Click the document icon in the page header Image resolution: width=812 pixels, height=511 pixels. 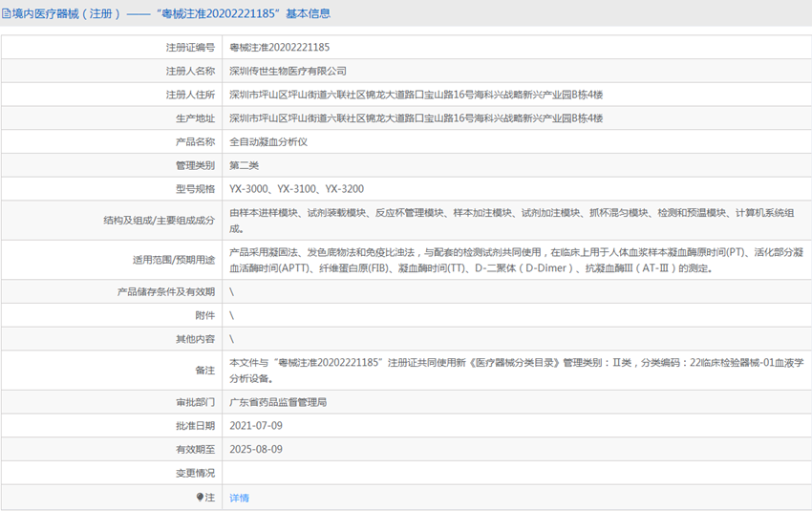click(7, 13)
